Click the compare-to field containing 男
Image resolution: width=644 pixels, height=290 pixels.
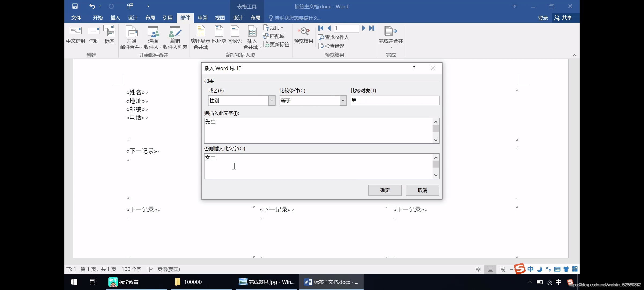tap(395, 100)
